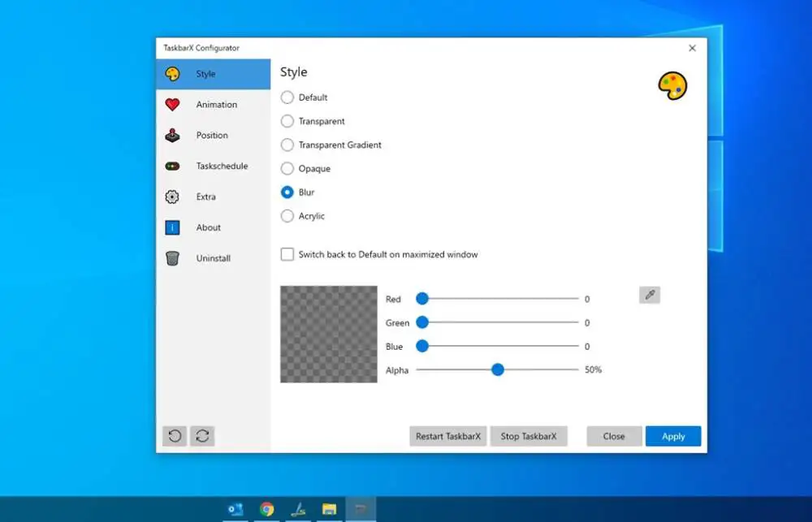Open Outlook from the taskbar
Image resolution: width=812 pixels, height=522 pixels.
(x=235, y=510)
